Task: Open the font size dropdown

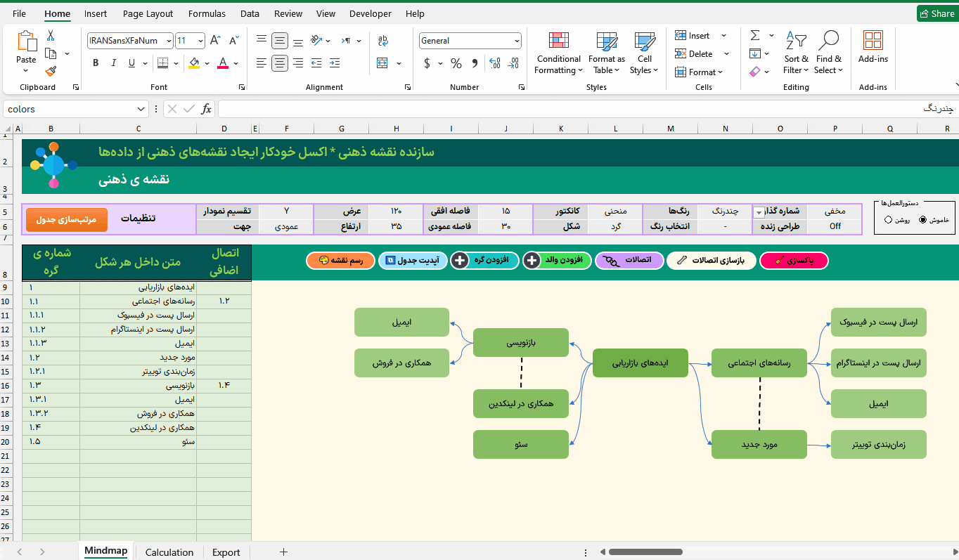Action: point(201,41)
